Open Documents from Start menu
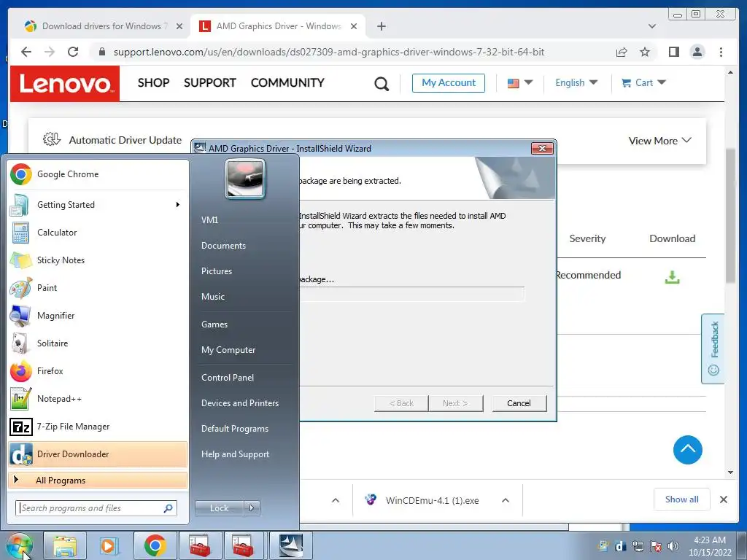The image size is (747, 560). [x=223, y=246]
